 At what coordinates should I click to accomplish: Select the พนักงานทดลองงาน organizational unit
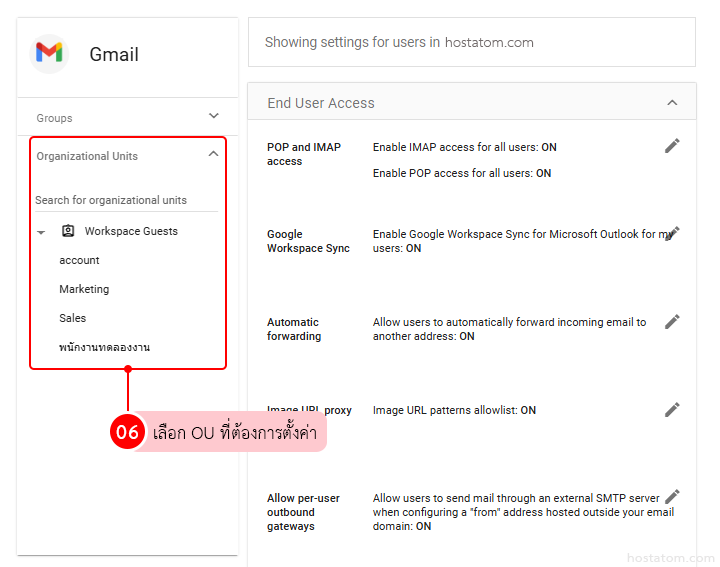click(x=105, y=347)
